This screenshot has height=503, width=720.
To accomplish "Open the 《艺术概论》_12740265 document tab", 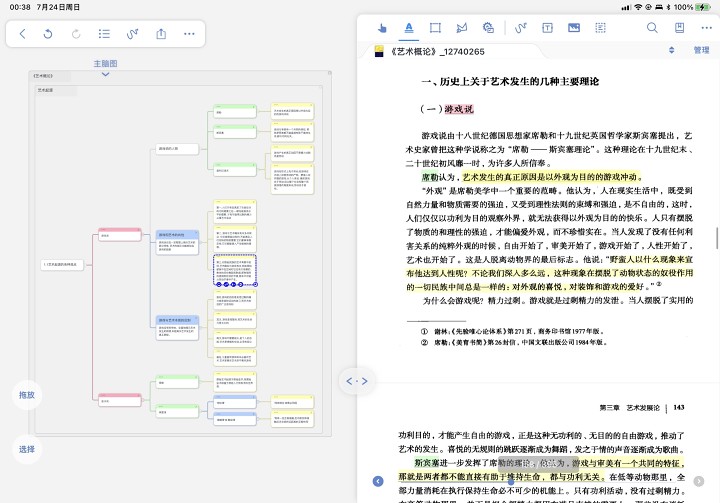I will (x=438, y=51).
